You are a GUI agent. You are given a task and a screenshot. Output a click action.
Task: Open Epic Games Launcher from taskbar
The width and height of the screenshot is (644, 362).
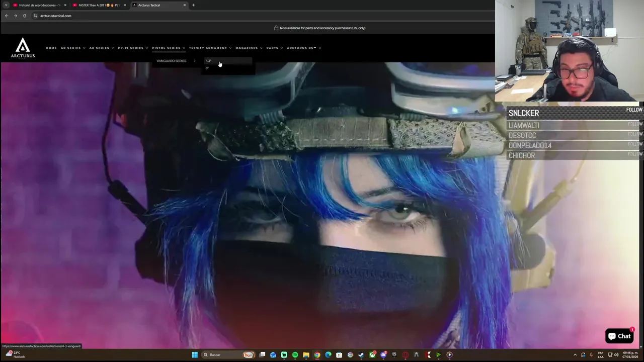click(394, 355)
